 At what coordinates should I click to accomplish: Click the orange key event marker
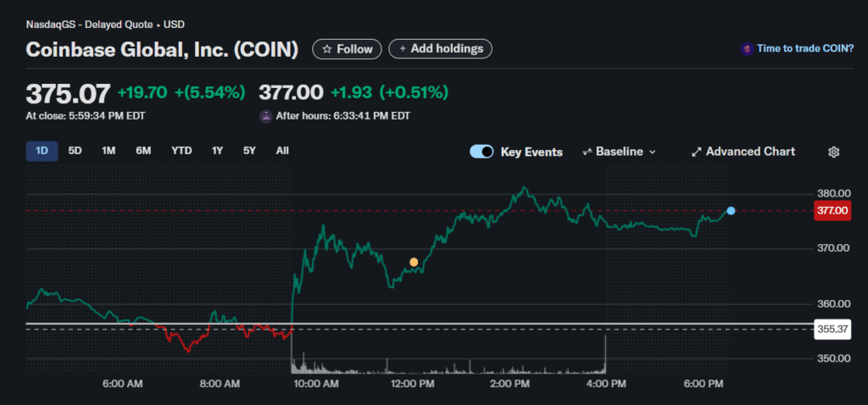click(414, 263)
